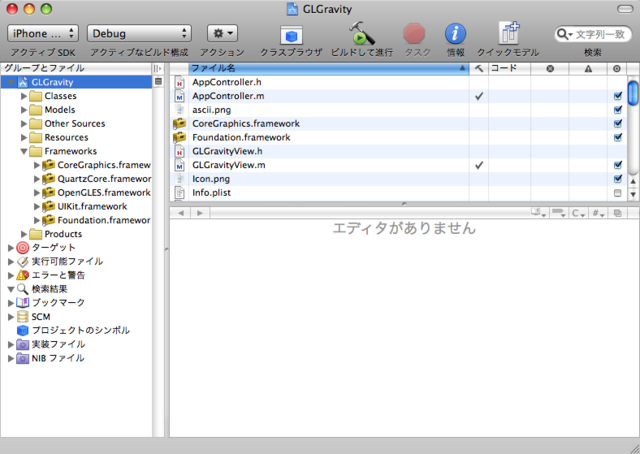The height and width of the screenshot is (454, 640).
Task: Select QuartzCore.framework in the sidebar tree
Action: pyautogui.click(x=104, y=179)
